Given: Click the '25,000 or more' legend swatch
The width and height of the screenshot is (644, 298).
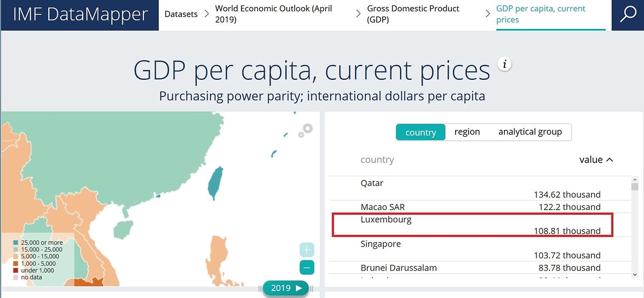Looking at the screenshot, I should pos(16,243).
